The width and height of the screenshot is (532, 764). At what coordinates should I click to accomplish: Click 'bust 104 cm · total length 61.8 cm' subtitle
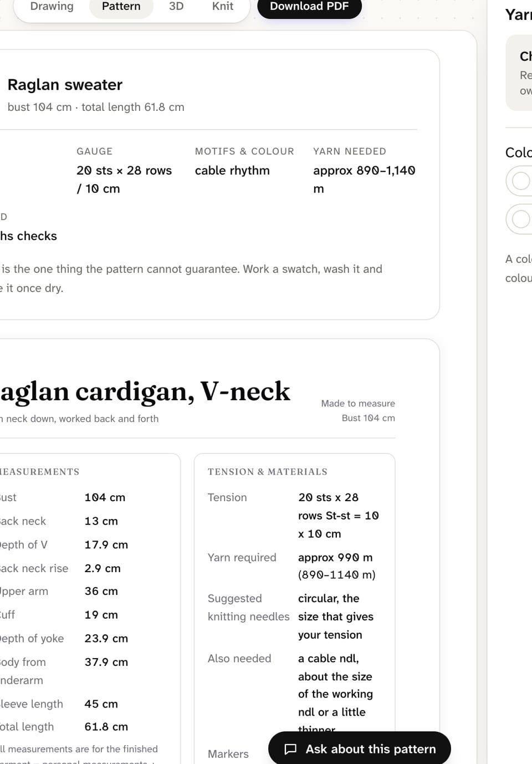point(96,107)
